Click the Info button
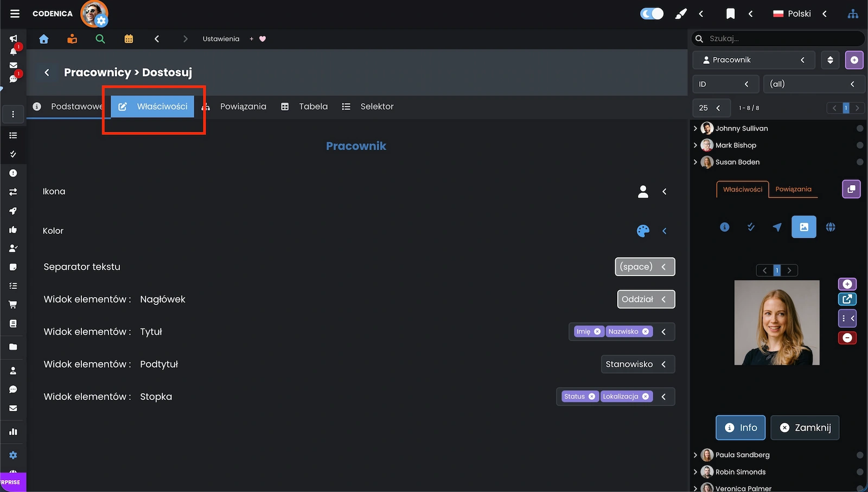Image resolution: width=868 pixels, height=492 pixels. coord(741,428)
